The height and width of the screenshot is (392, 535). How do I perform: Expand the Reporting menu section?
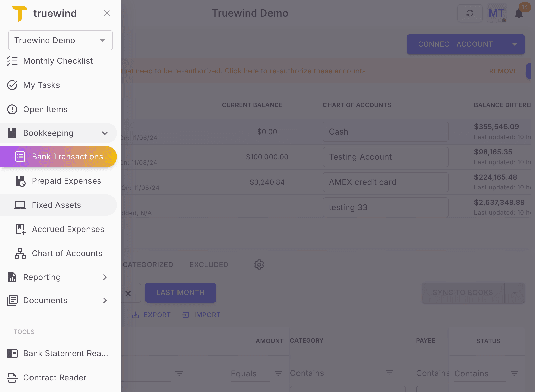pyautogui.click(x=105, y=277)
